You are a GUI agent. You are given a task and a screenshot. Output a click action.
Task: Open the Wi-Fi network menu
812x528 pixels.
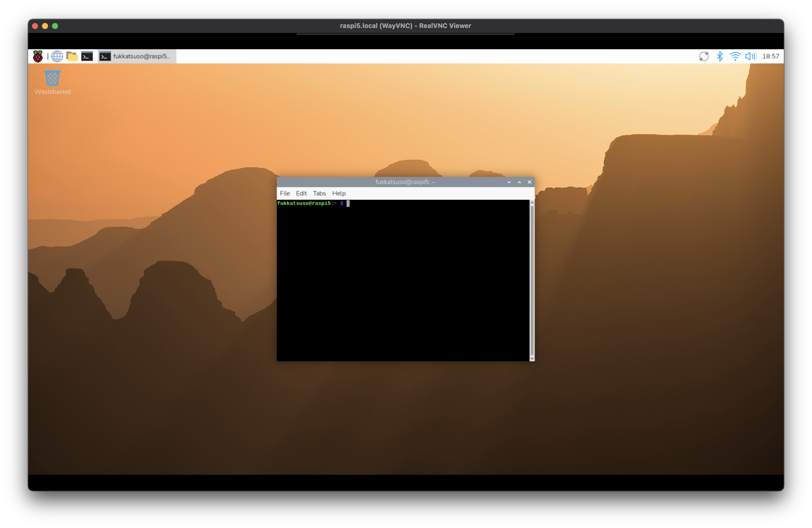click(735, 56)
